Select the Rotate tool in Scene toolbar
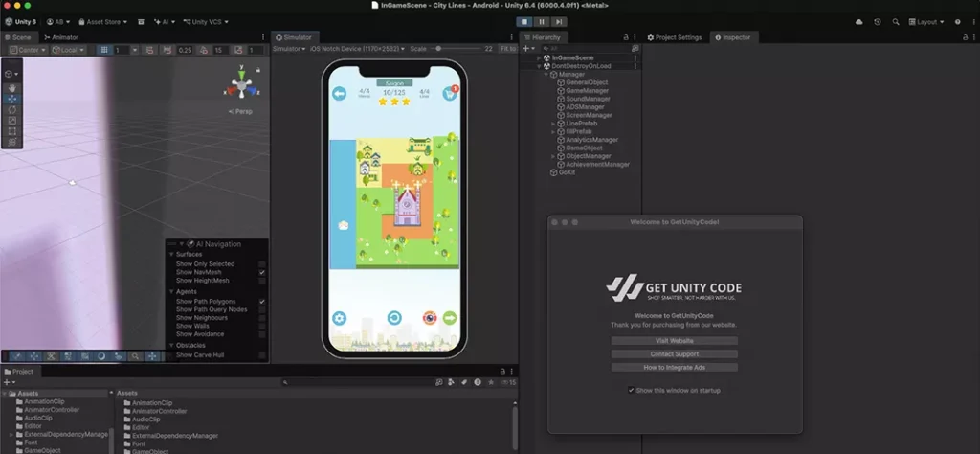Image resolution: width=980 pixels, height=454 pixels. 11,109
